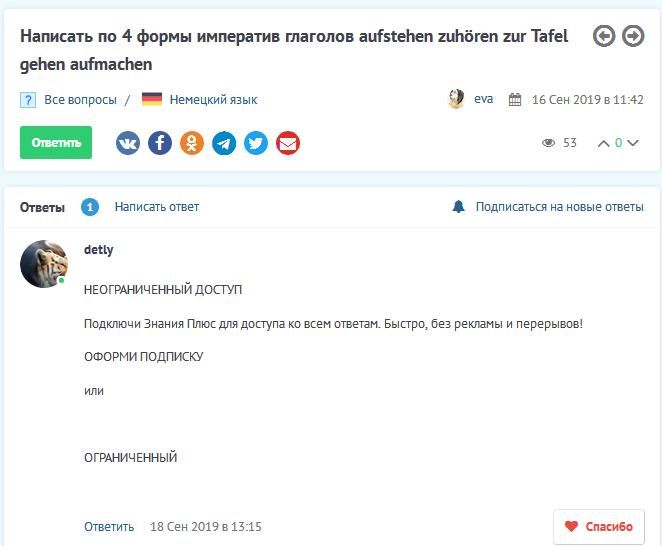Share the question on Facebook
662x546 pixels.
tap(160, 143)
